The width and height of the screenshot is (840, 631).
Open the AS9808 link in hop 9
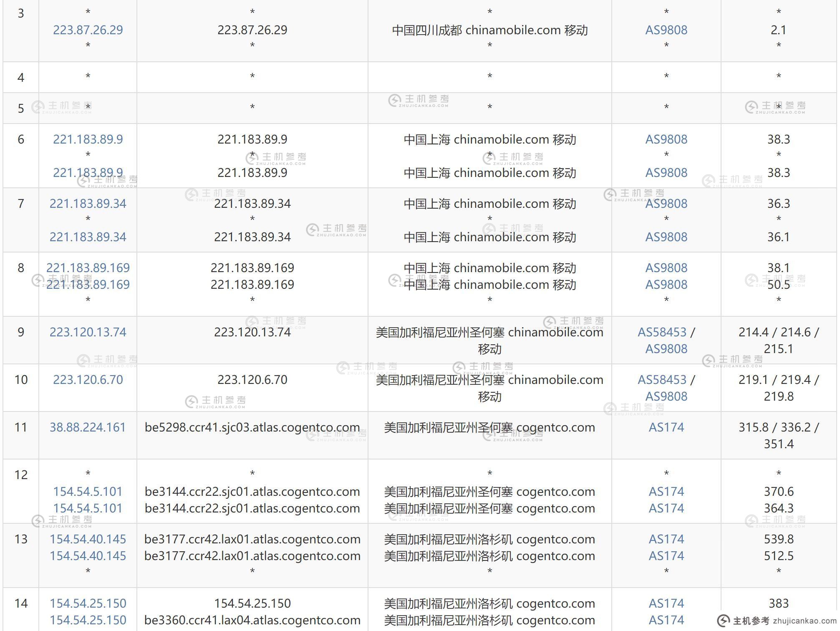coord(666,349)
